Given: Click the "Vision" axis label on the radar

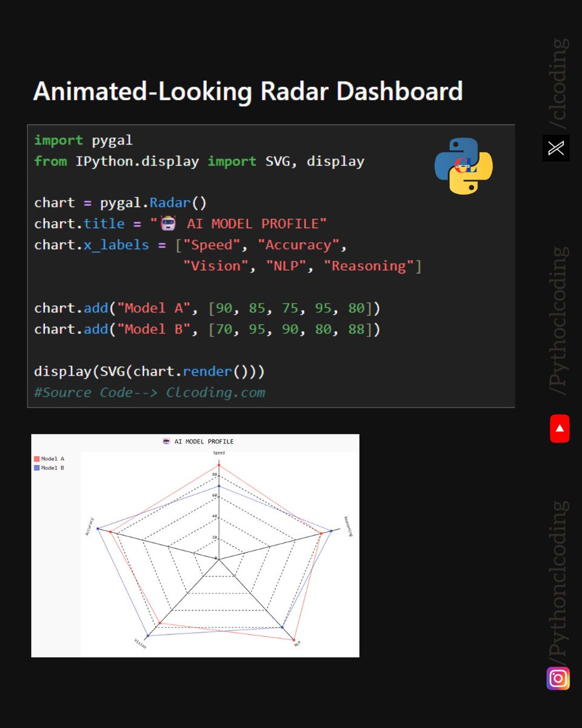Looking at the screenshot, I should click(x=140, y=644).
